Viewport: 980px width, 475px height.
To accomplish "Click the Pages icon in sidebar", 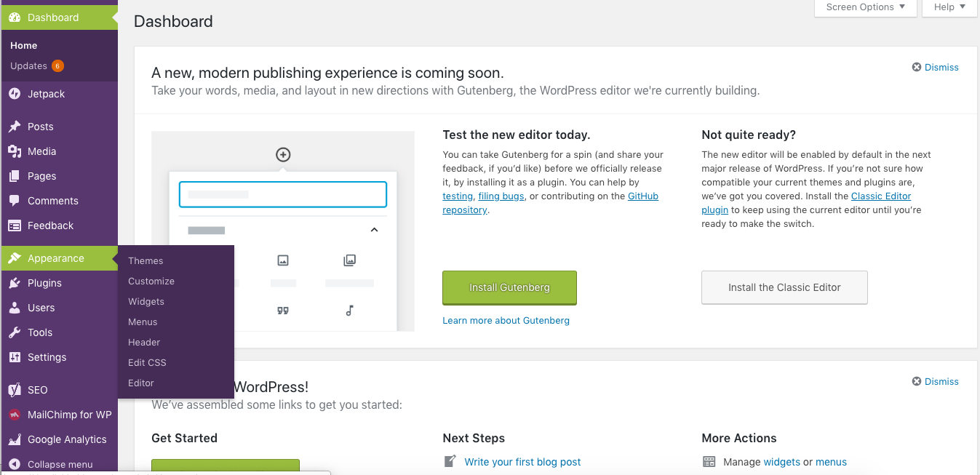I will point(15,176).
